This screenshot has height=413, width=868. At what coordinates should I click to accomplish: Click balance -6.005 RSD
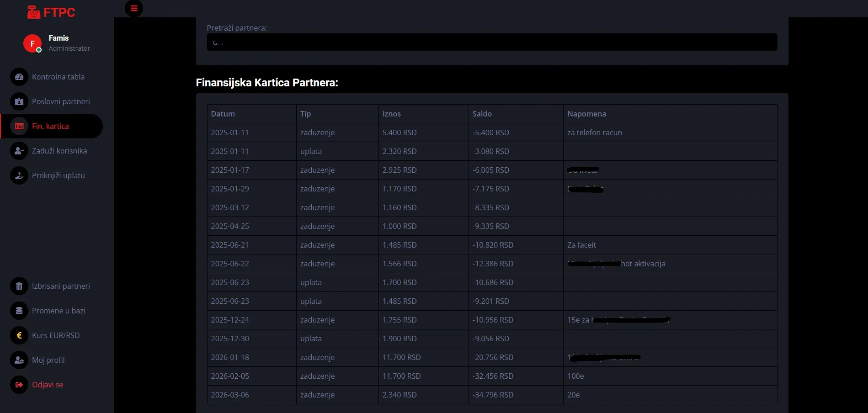[x=491, y=170]
